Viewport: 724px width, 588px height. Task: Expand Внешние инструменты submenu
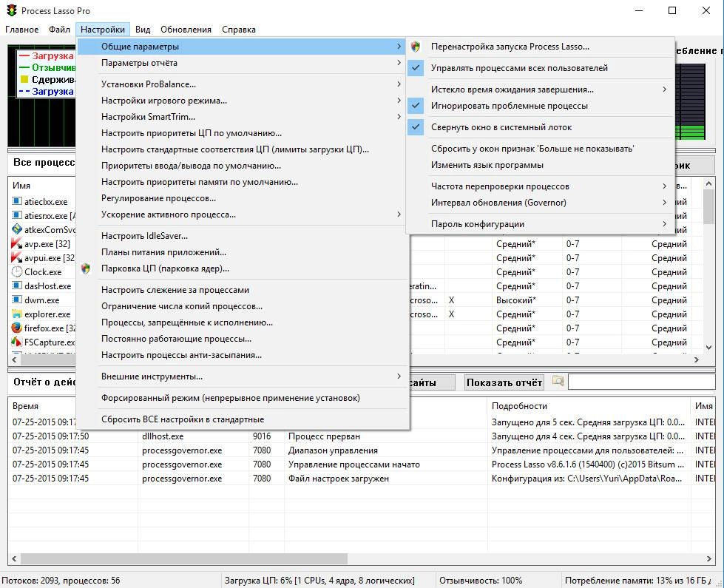243,376
